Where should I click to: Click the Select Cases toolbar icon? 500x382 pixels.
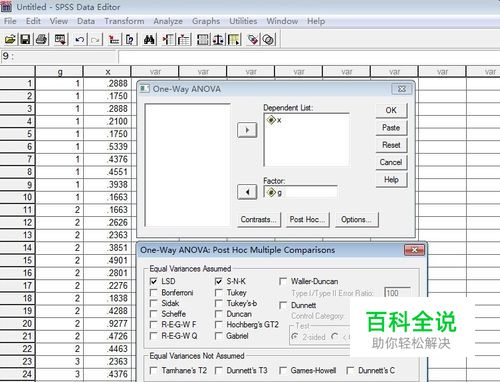[234, 40]
